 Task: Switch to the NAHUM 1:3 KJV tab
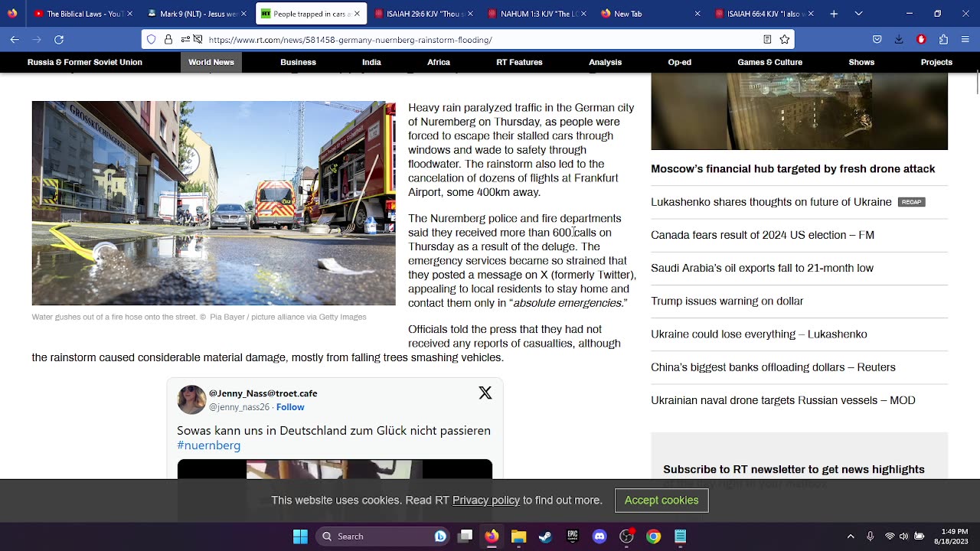537,14
